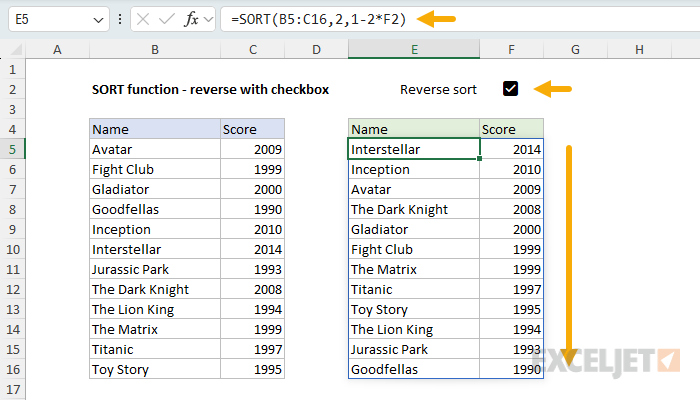The image size is (700, 400).
Task: Toggle the Reverse sort checkbox
Action: [x=511, y=89]
